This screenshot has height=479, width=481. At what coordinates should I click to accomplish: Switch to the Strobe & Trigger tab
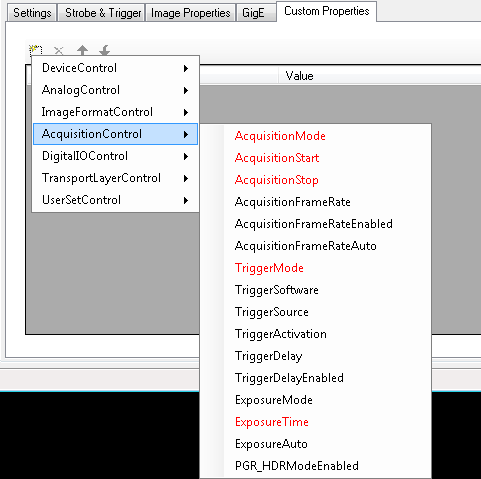pyautogui.click(x=102, y=13)
